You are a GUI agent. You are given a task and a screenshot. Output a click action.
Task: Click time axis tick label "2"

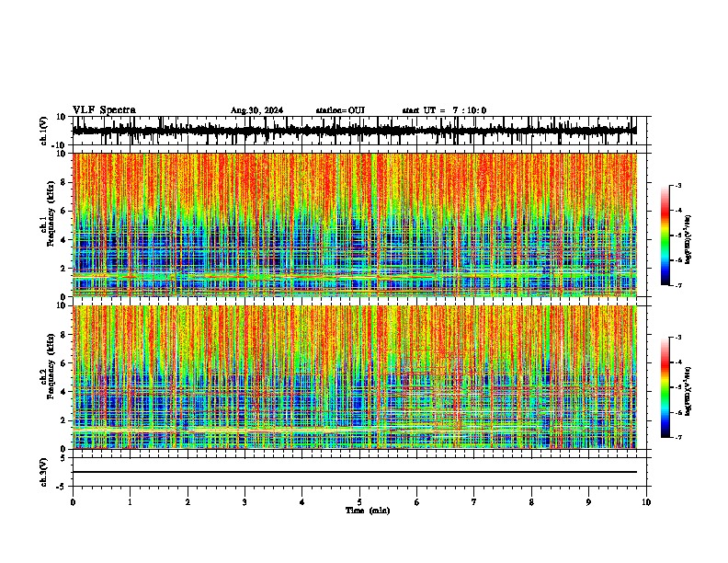pos(188,501)
